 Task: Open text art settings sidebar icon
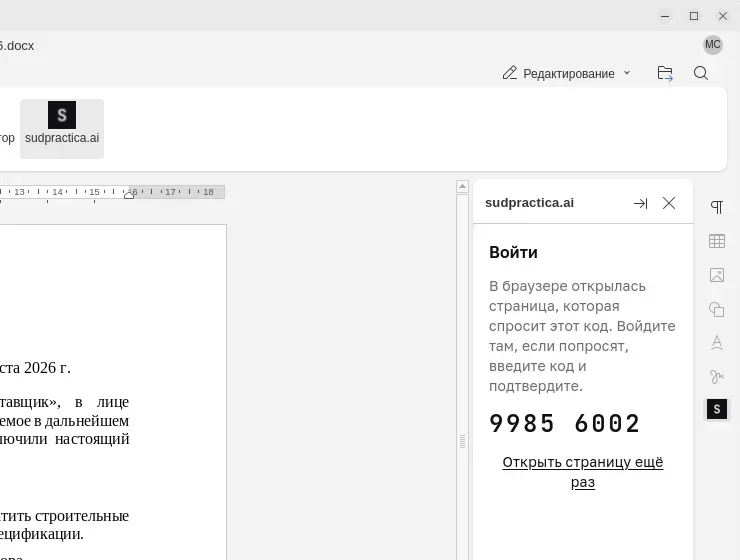[x=717, y=343]
